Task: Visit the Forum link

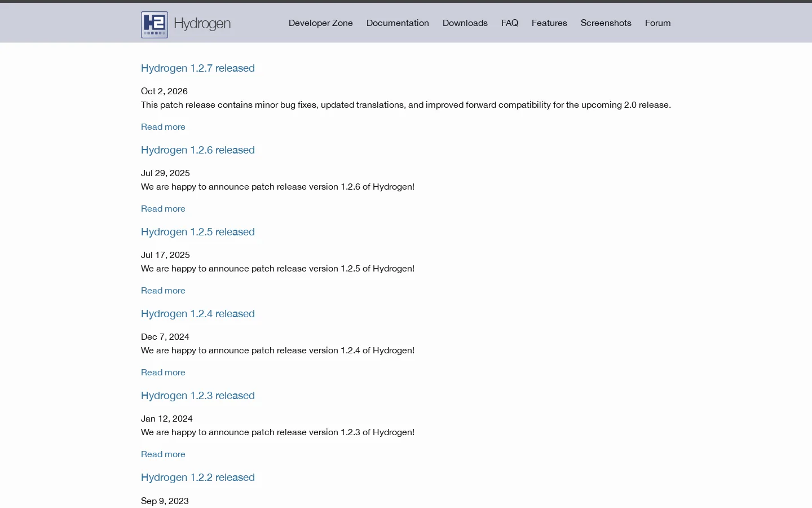Action: pyautogui.click(x=658, y=23)
